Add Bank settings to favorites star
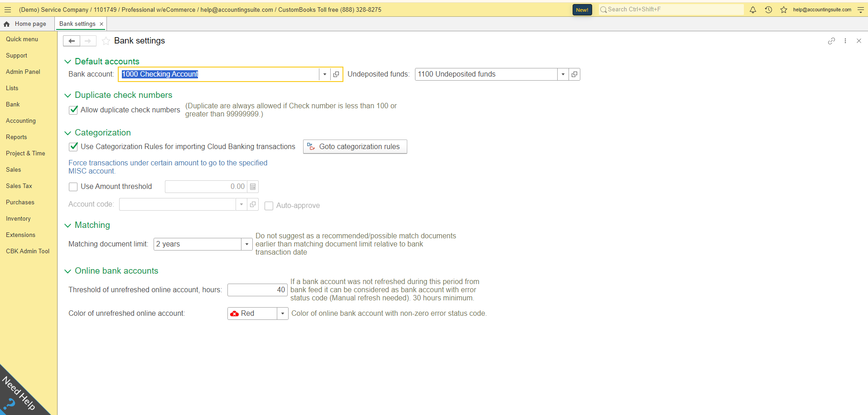 click(106, 41)
